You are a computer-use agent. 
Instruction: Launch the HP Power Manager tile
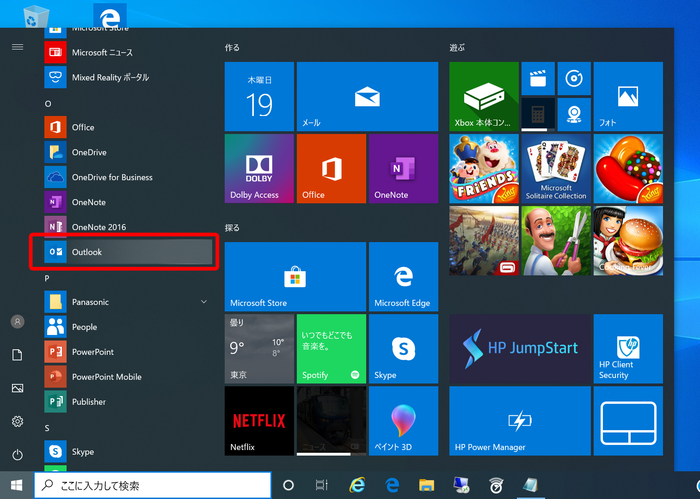point(520,421)
